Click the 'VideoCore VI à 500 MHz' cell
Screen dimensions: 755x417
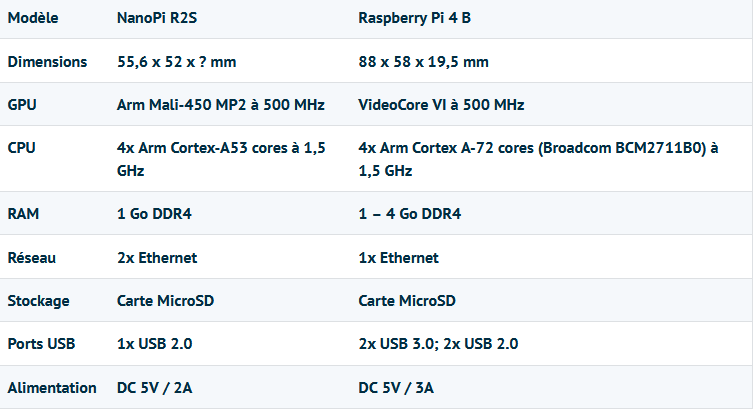tap(441, 105)
